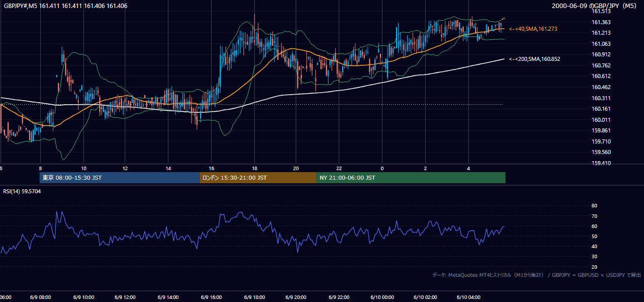
Task: Click price axis value 159.410
Action: coord(601,163)
